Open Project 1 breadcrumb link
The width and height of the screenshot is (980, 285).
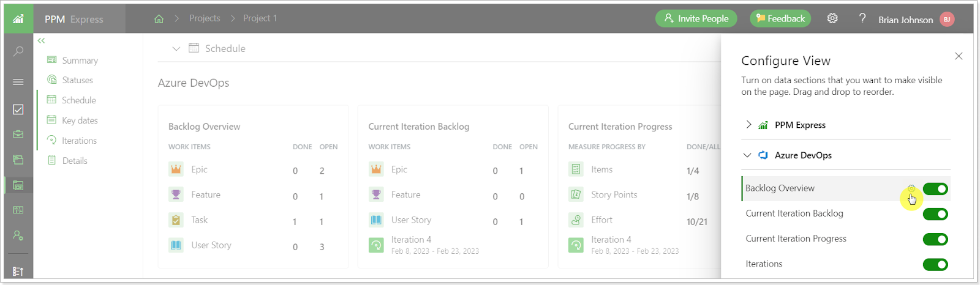[260, 18]
